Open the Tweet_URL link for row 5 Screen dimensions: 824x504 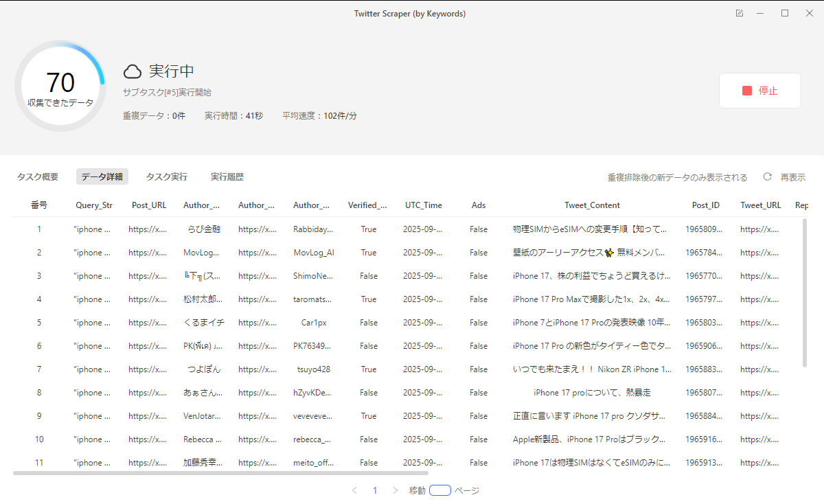coord(760,322)
